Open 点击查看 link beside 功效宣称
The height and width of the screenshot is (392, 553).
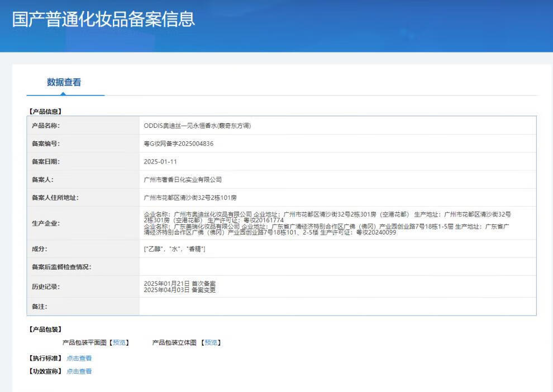pyautogui.click(x=79, y=371)
